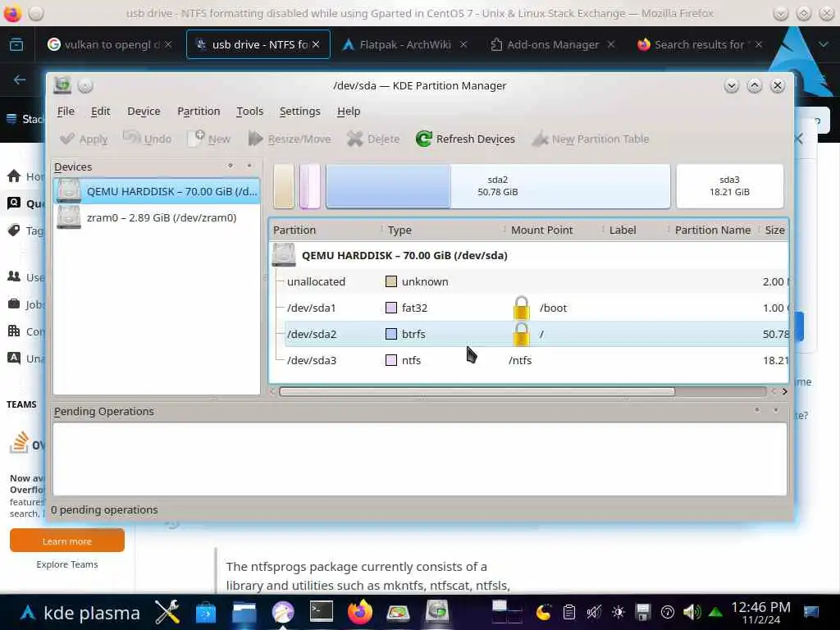Viewport: 840px width, 630px height.
Task: Open System Settings from the taskbar
Action: pyautogui.click(x=167, y=612)
